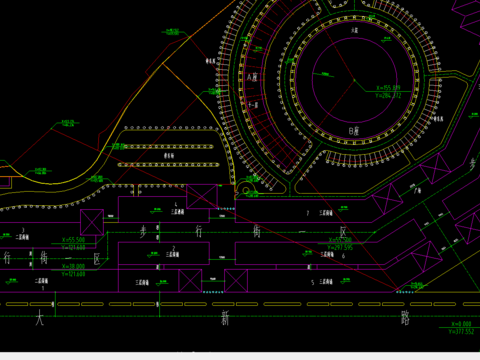Viewport: 480px width, 360px height.
Task: Click the A座 text label
Action: point(252,77)
